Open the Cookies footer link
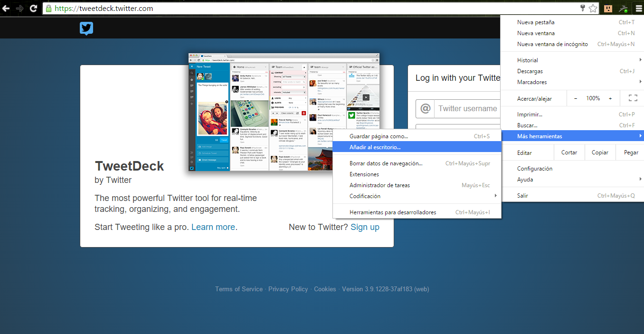This screenshot has width=644, height=334. tap(325, 289)
